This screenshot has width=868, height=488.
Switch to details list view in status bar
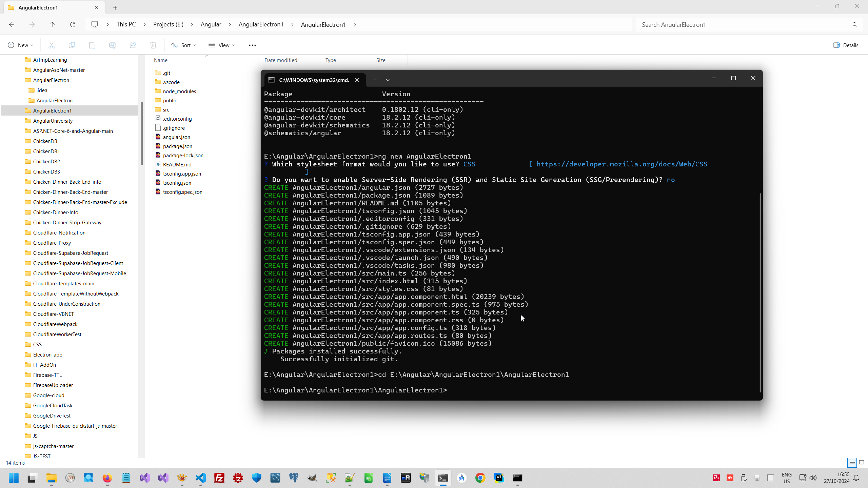pos(852,463)
